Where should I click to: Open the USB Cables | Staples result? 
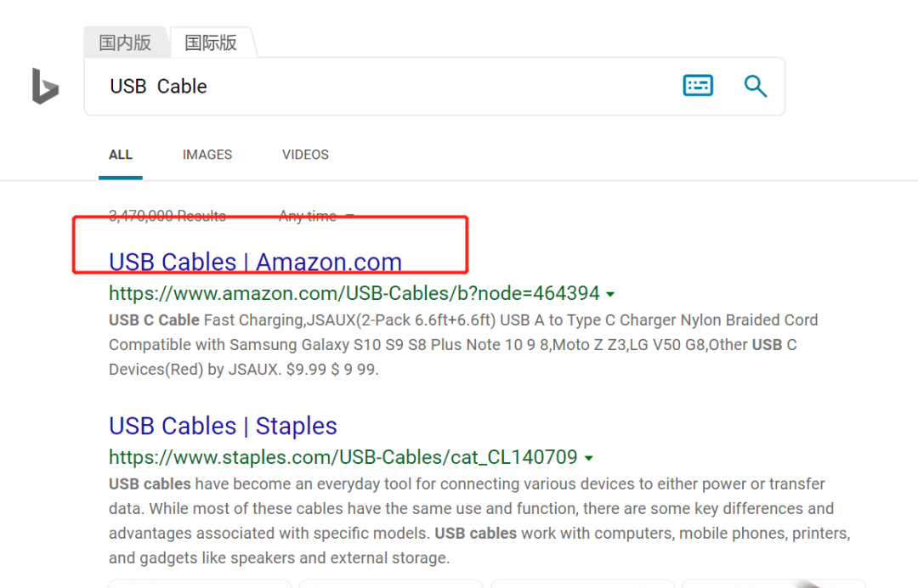coord(223,426)
